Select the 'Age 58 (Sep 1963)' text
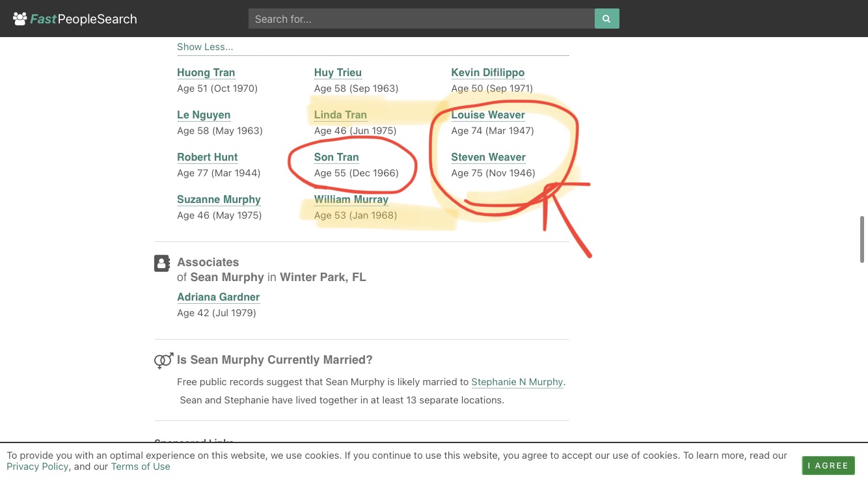The height and width of the screenshot is (488, 868). (356, 88)
